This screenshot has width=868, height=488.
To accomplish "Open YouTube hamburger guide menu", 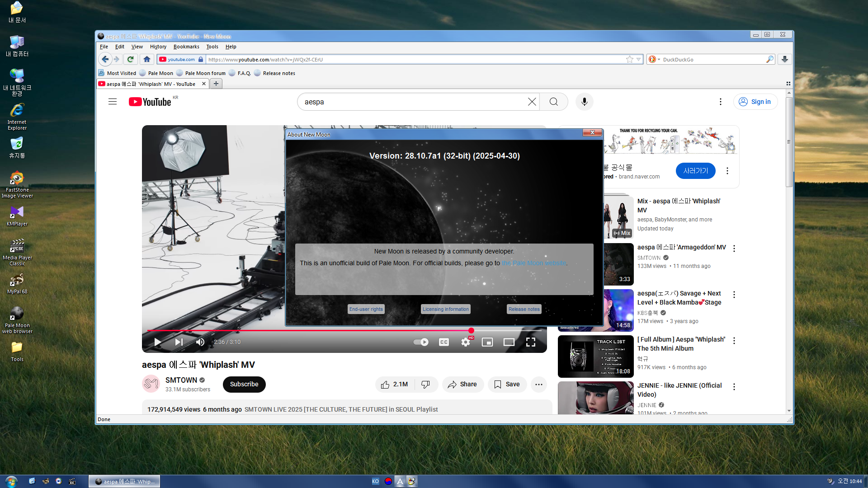I will (113, 102).
